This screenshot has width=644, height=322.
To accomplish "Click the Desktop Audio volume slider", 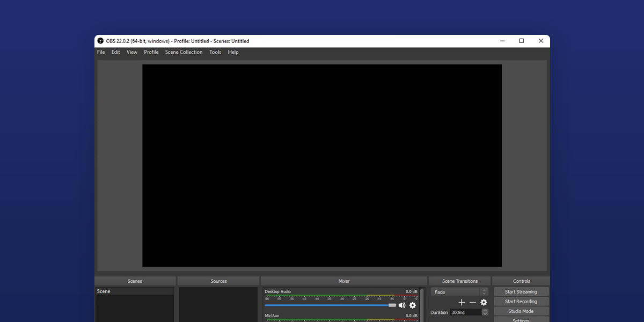I will pos(330,305).
